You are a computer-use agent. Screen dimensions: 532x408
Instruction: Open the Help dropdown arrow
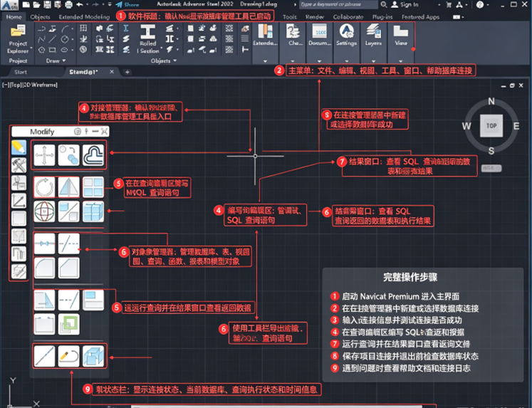pyautogui.click(x=488, y=5)
